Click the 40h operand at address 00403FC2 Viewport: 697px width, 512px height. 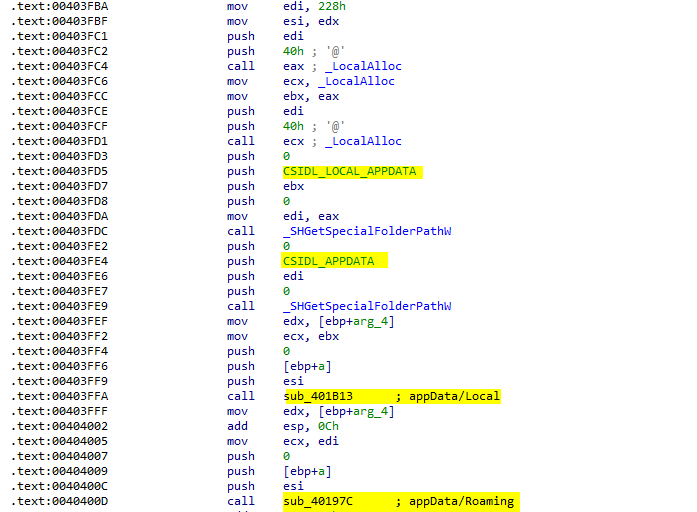click(x=293, y=52)
